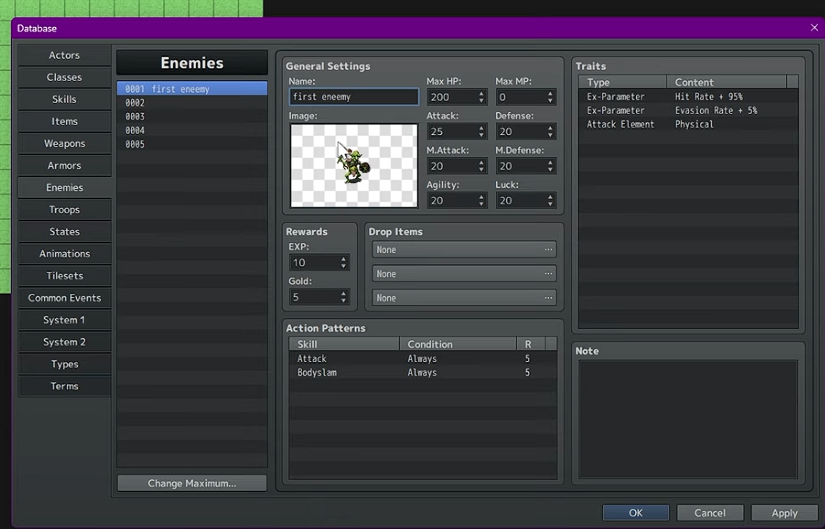Click the Apply button
This screenshot has width=825, height=529.
tap(784, 513)
